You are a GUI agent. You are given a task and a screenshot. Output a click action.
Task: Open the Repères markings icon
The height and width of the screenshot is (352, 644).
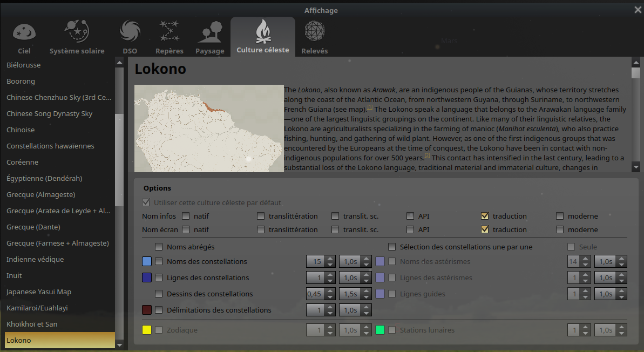pyautogui.click(x=169, y=32)
